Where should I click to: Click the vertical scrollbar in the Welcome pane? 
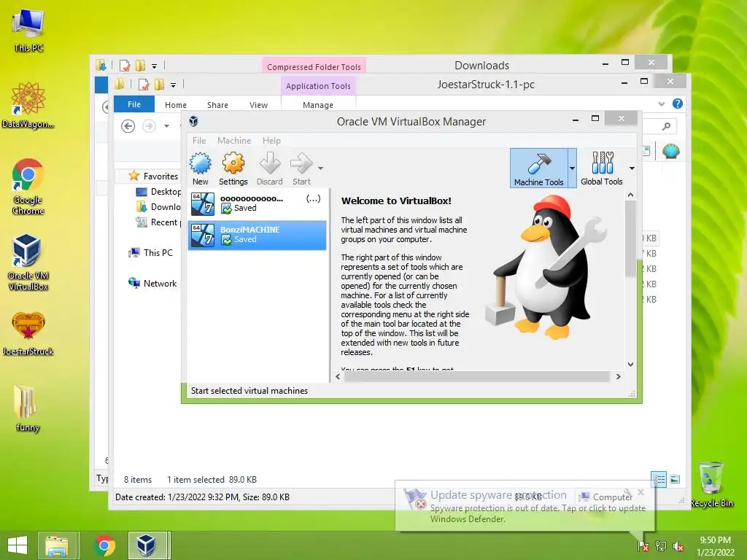630,238
